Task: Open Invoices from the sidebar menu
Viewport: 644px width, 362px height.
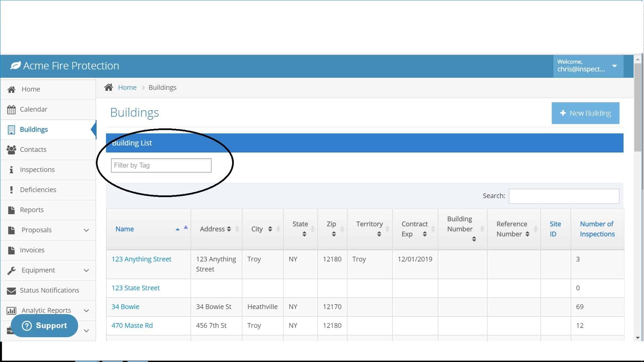Action: (x=32, y=250)
